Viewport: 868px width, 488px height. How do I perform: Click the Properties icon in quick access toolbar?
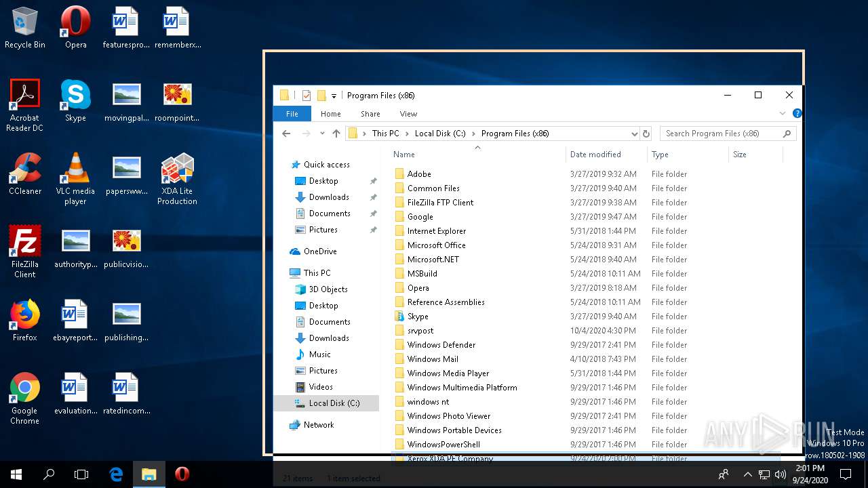(307, 96)
